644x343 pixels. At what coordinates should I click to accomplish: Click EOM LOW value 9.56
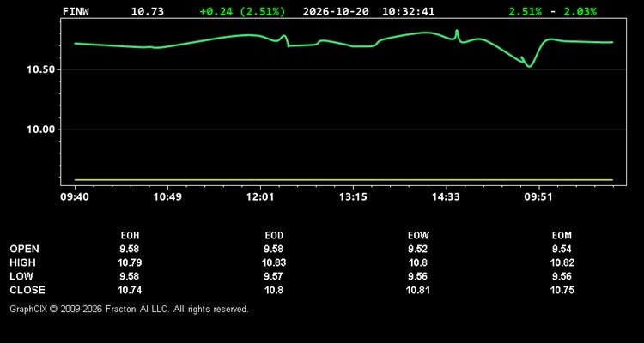[x=562, y=276]
